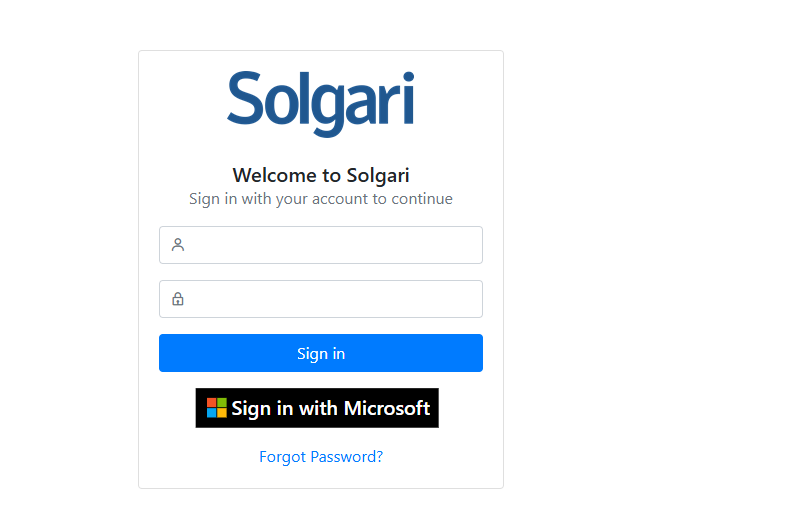
Task: Click the "Sign in with Microsoft" label text
Action: (331, 408)
